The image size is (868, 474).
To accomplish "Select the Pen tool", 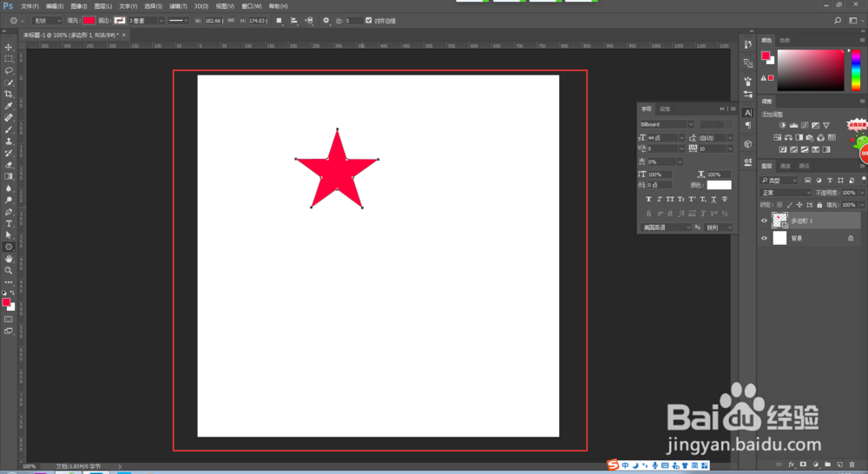I will pyautogui.click(x=9, y=212).
